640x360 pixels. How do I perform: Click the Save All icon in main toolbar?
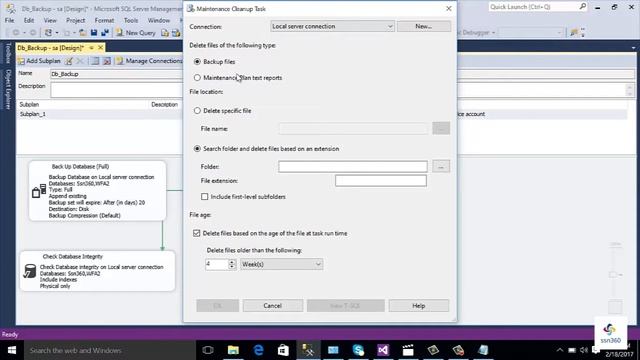pos(105,33)
